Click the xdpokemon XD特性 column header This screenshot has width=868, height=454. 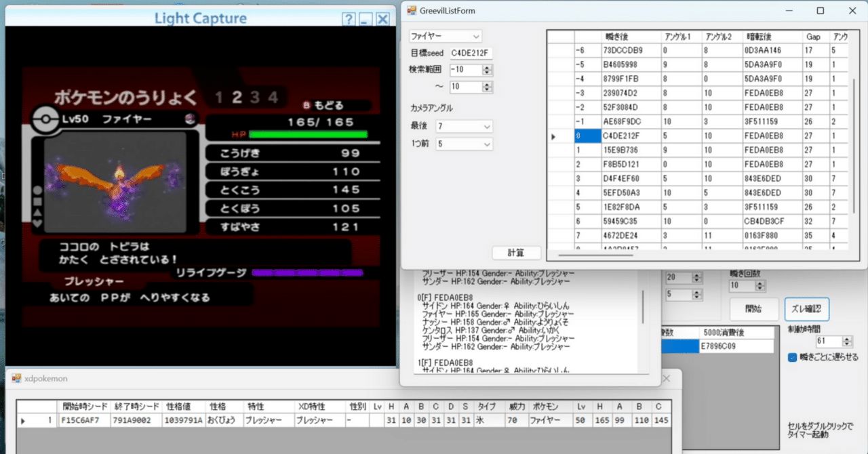(318, 407)
